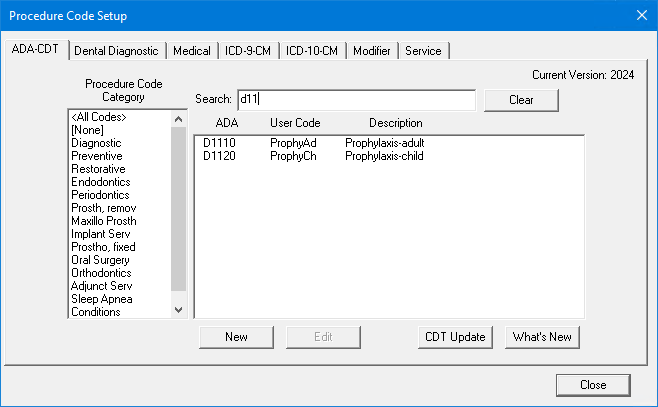Open the Medical tab
The width and height of the screenshot is (658, 407).
pos(191,51)
